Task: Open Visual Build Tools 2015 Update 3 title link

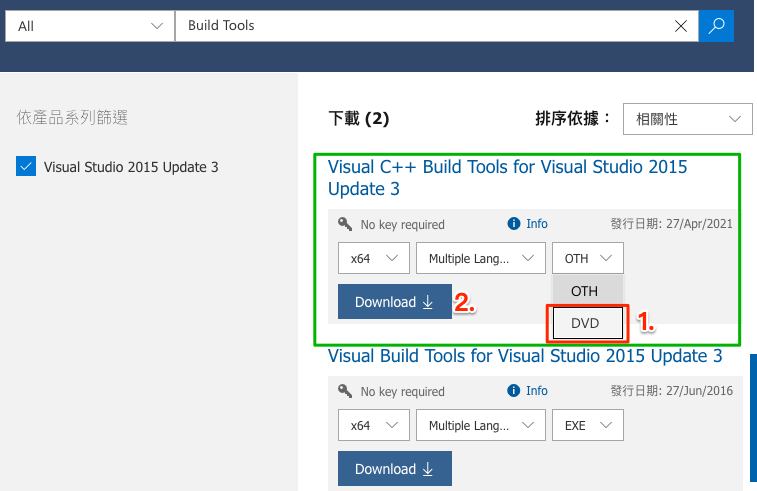Action: [525, 356]
